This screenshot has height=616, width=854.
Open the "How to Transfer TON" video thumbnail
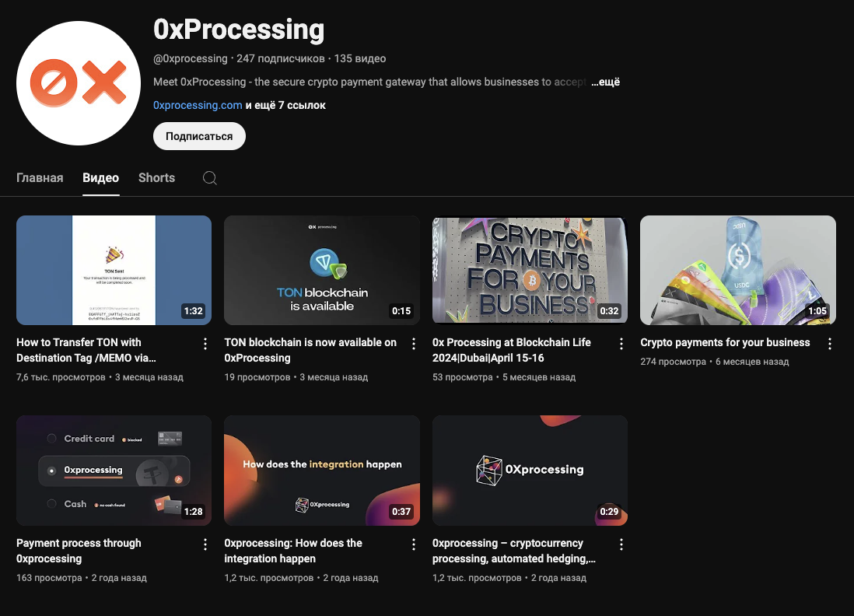[114, 270]
